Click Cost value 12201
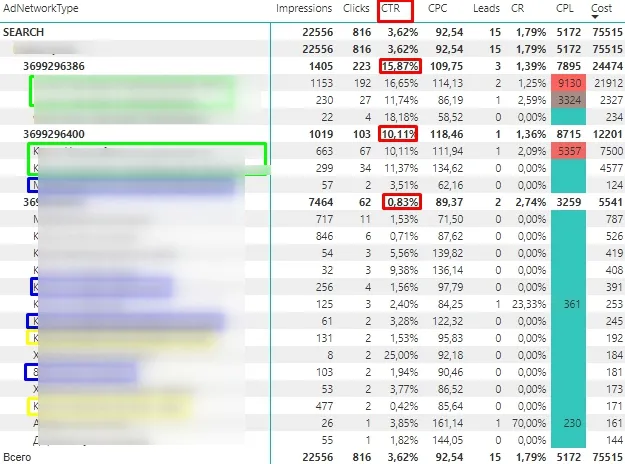625x464 pixels. coord(607,134)
